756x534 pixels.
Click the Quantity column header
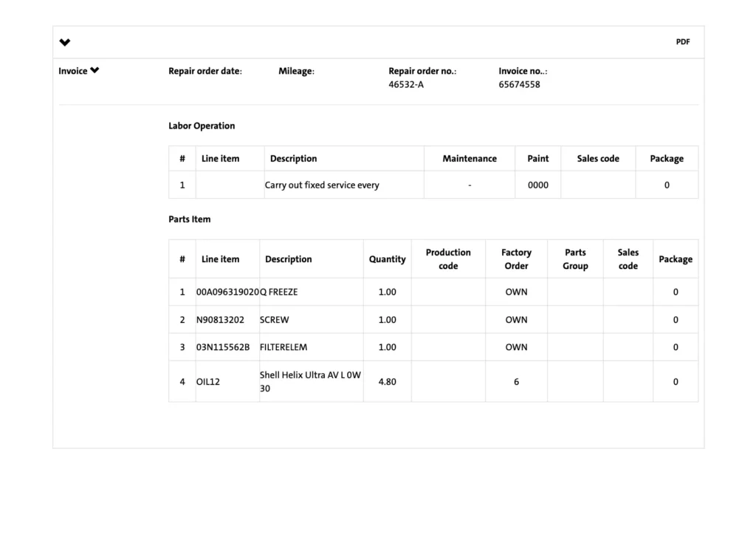pyautogui.click(x=387, y=259)
